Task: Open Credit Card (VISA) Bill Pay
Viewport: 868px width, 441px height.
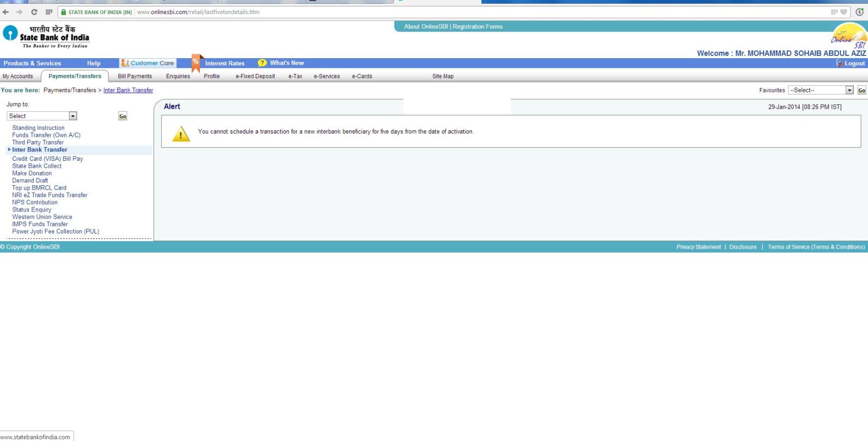Action: (x=48, y=159)
